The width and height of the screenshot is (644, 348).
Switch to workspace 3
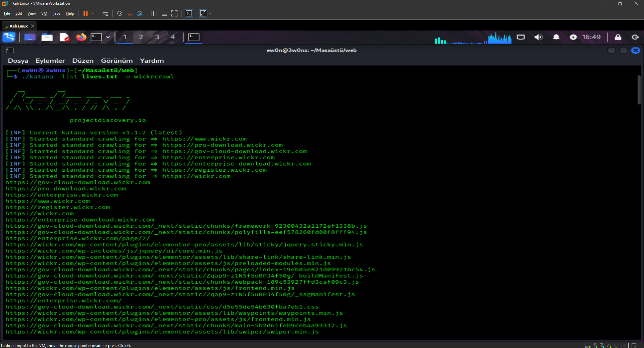tap(157, 37)
